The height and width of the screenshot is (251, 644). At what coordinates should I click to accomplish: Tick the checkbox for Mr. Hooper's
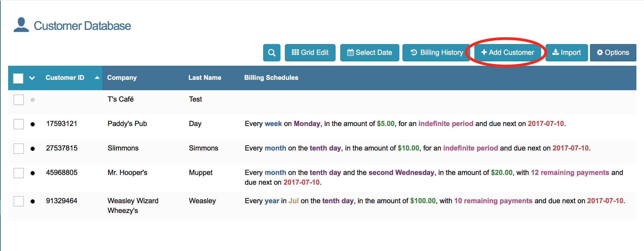point(19,173)
